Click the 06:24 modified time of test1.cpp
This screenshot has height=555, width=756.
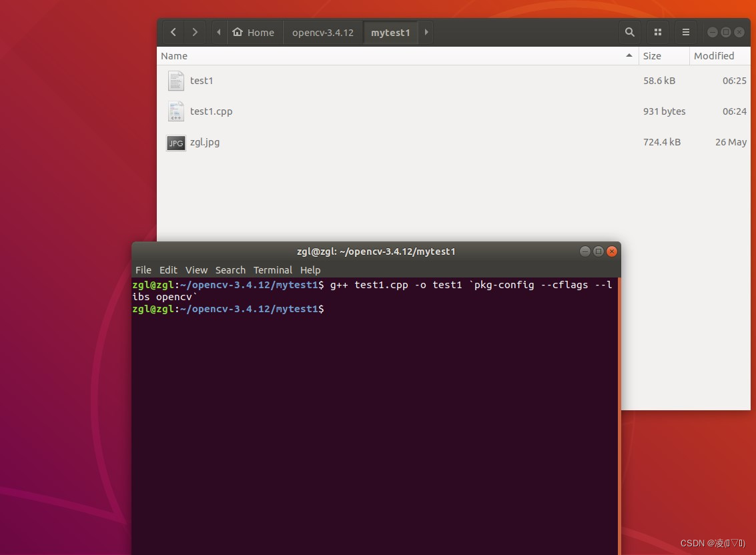pyautogui.click(x=734, y=111)
